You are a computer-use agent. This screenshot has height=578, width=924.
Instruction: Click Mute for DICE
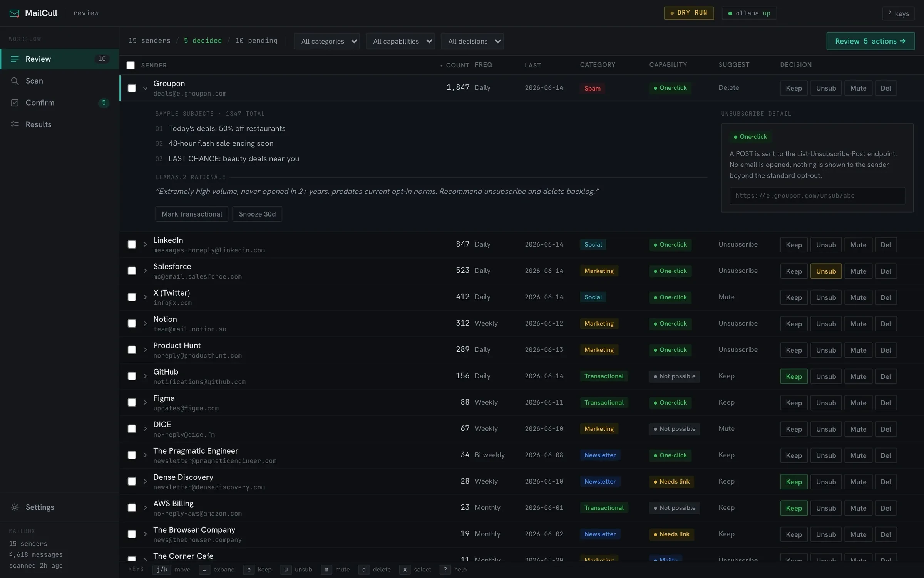click(x=858, y=429)
